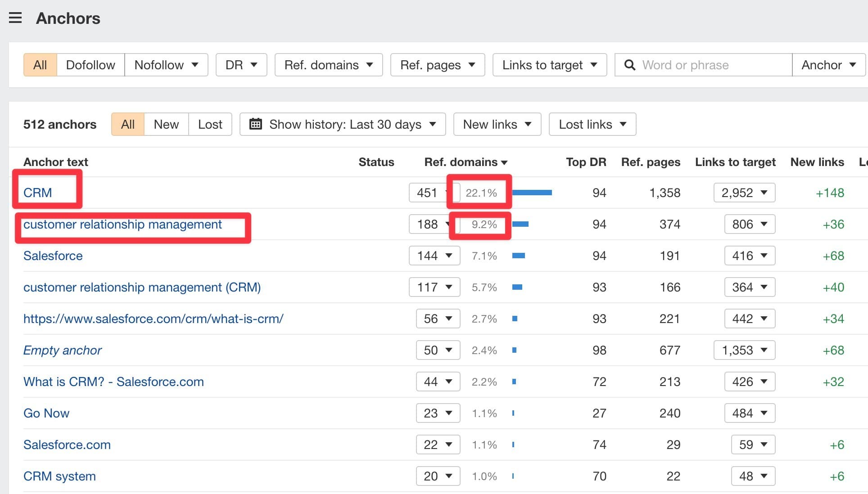This screenshot has height=494, width=868.
Task: Select the All link type filter
Action: point(40,65)
